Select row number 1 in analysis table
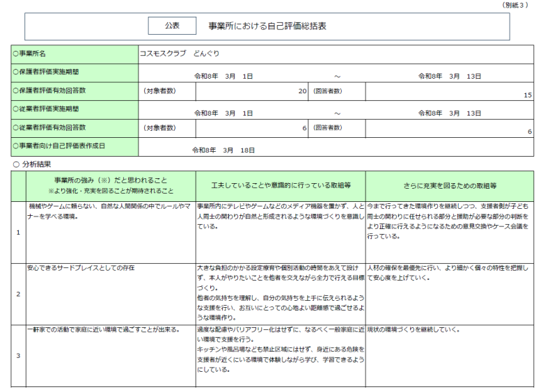 click(18, 232)
